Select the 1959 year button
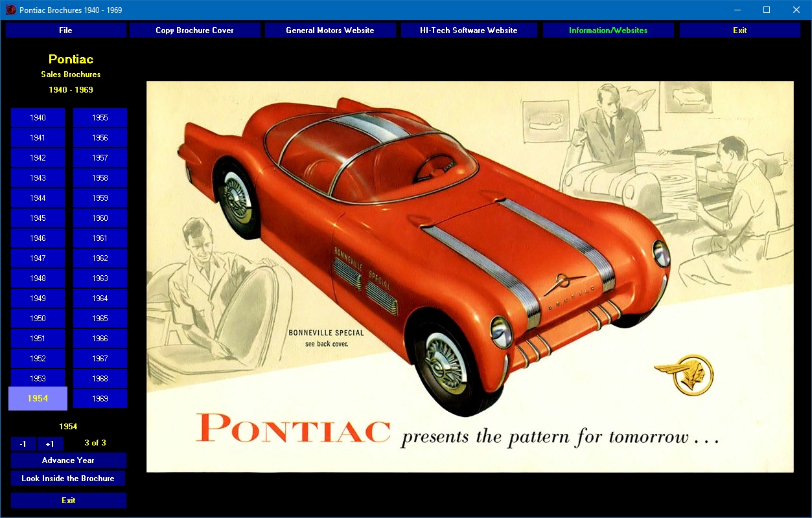This screenshot has height=518, width=812. point(100,198)
